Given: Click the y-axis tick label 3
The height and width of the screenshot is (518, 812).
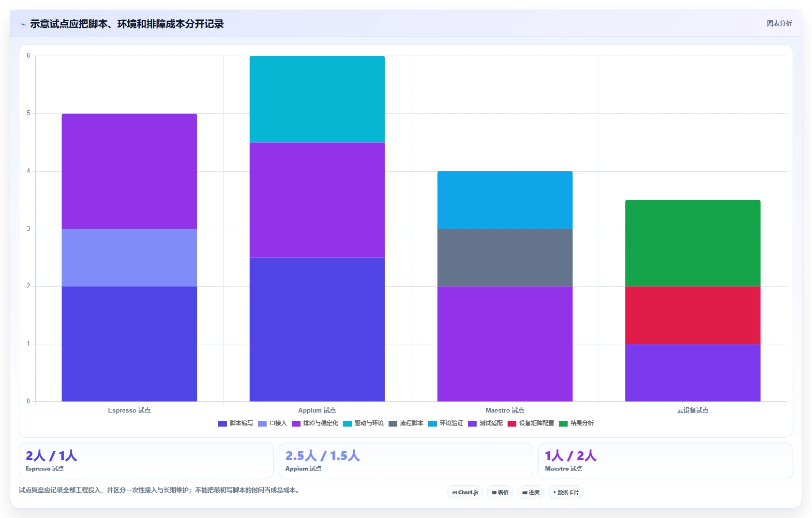Looking at the screenshot, I should click(x=28, y=229).
